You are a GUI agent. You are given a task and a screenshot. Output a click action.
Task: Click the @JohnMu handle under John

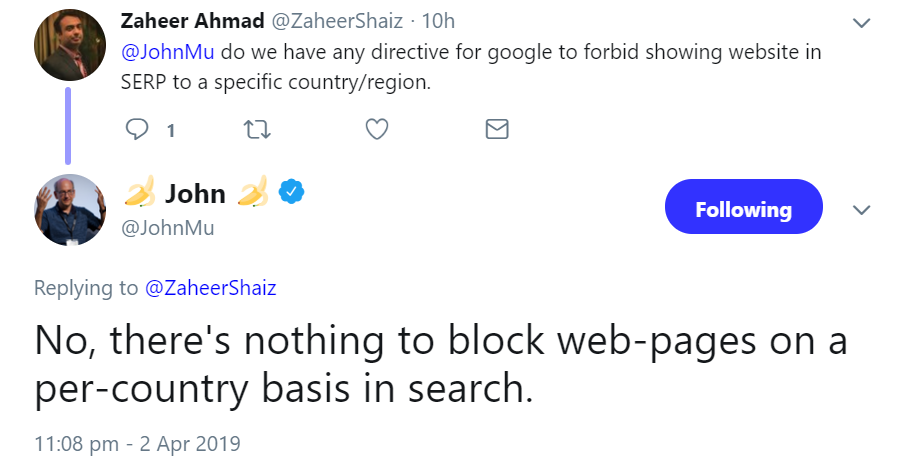pyautogui.click(x=167, y=228)
